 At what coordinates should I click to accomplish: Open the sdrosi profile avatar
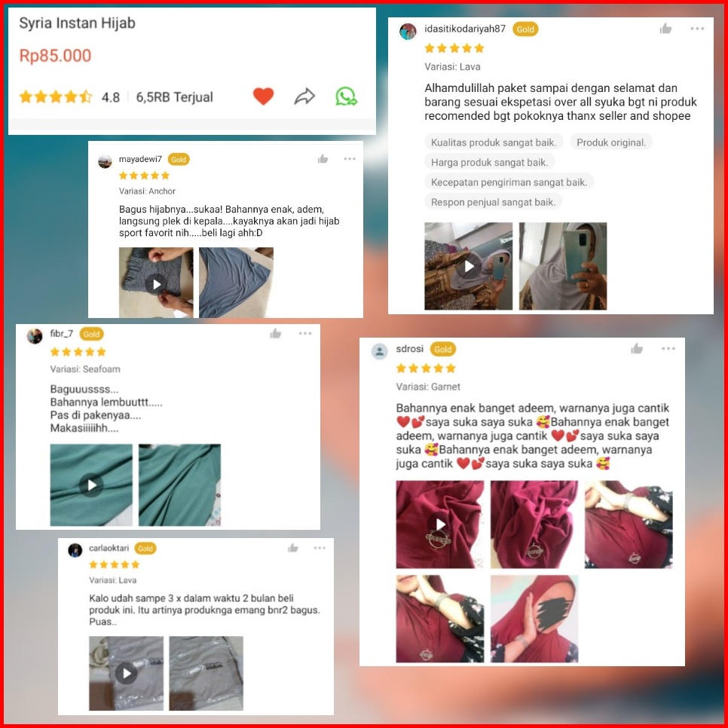(x=379, y=351)
